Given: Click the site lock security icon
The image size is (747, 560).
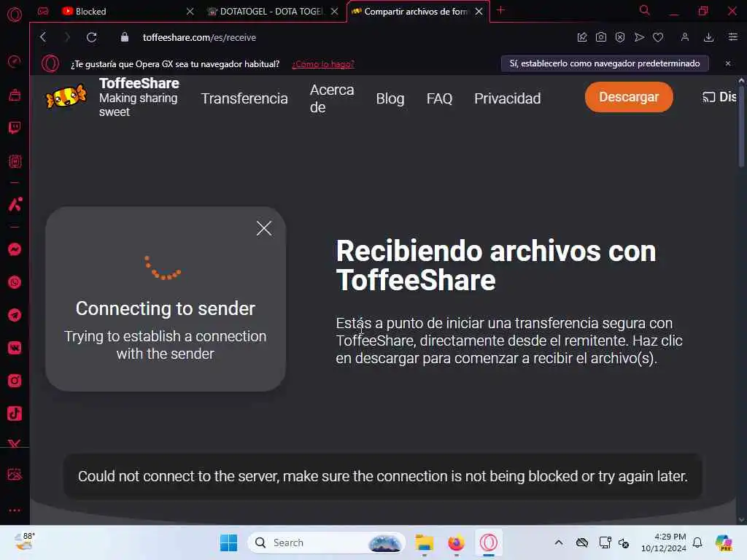Looking at the screenshot, I should [x=124, y=37].
